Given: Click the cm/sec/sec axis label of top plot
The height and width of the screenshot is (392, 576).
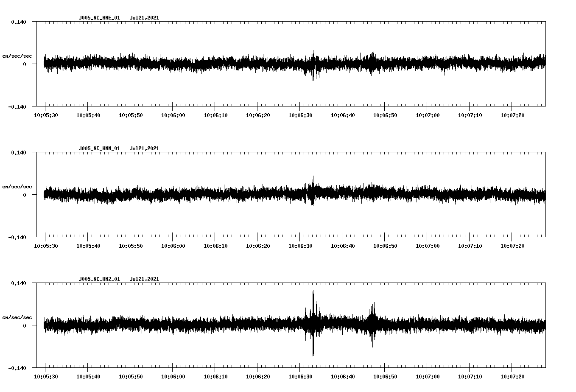Looking at the screenshot, I should click(x=17, y=55).
